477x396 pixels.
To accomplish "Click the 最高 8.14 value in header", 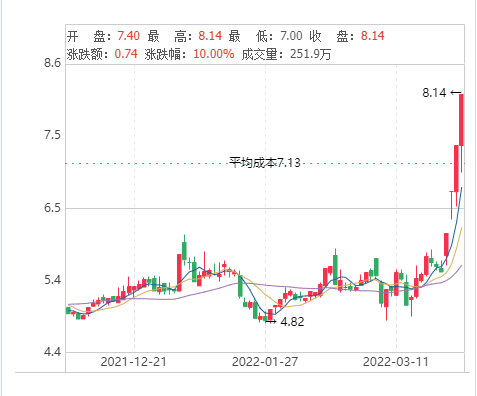I will [210, 36].
